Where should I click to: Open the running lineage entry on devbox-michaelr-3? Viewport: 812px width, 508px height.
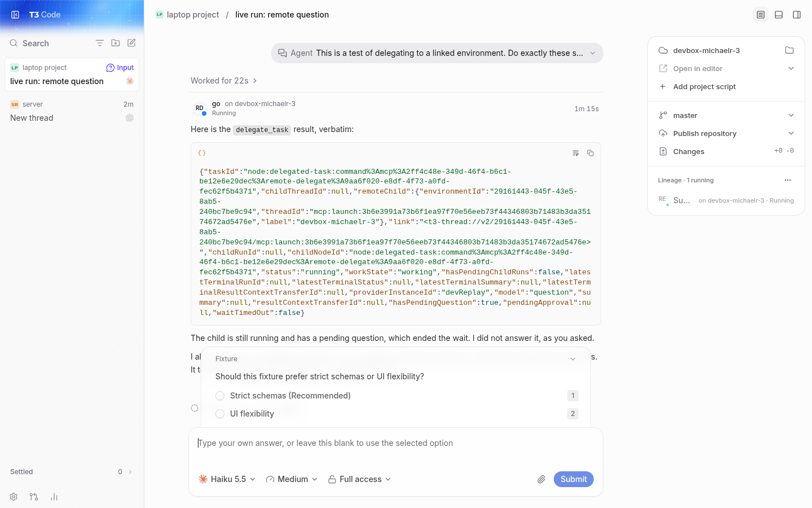tap(726, 200)
